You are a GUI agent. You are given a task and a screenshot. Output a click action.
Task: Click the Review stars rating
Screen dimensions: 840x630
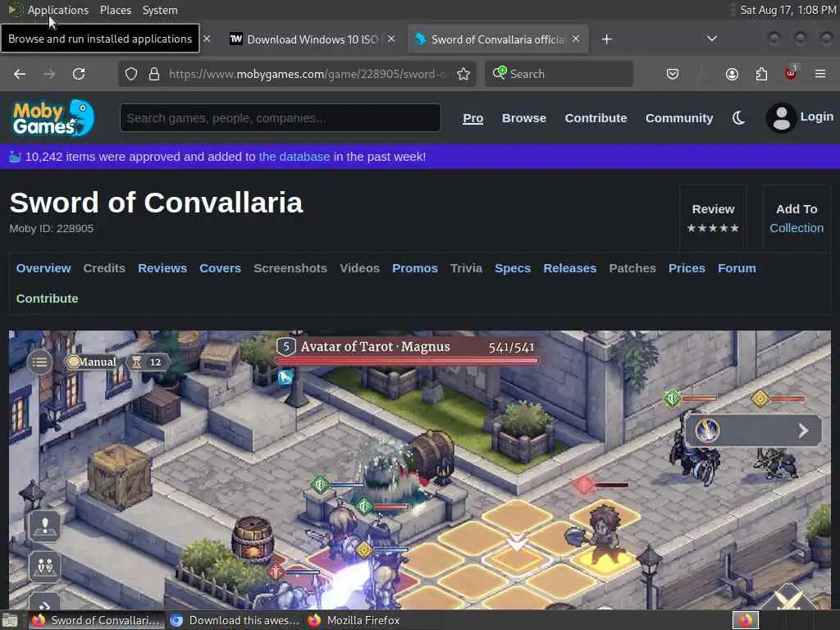click(713, 228)
